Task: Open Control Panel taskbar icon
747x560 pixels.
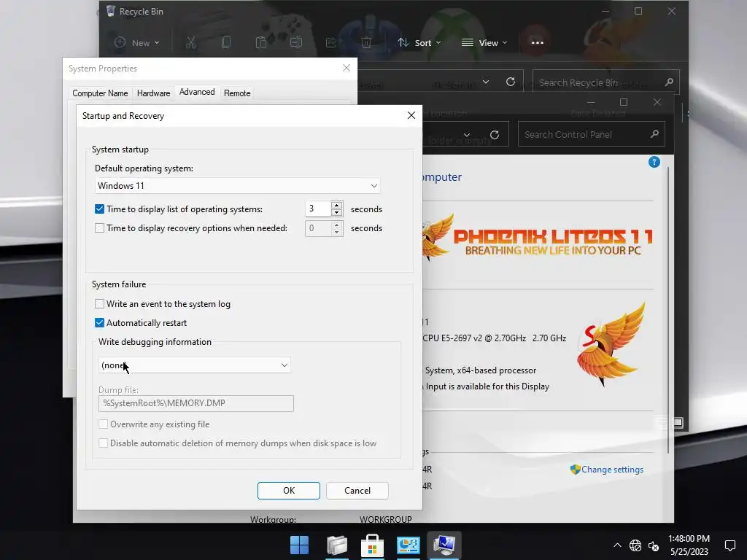Action: pyautogui.click(x=409, y=545)
